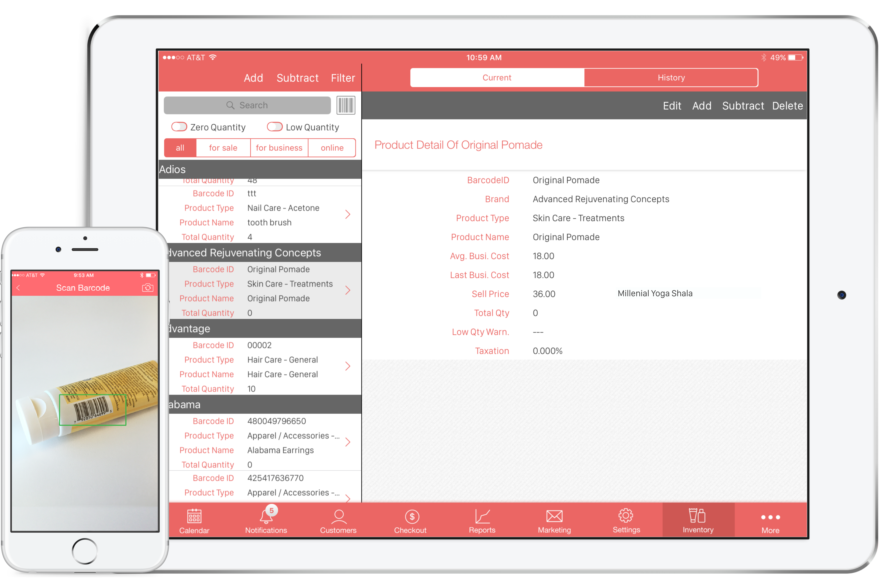Tap Delete in product detail toolbar
The image size is (896, 588).
788,106
